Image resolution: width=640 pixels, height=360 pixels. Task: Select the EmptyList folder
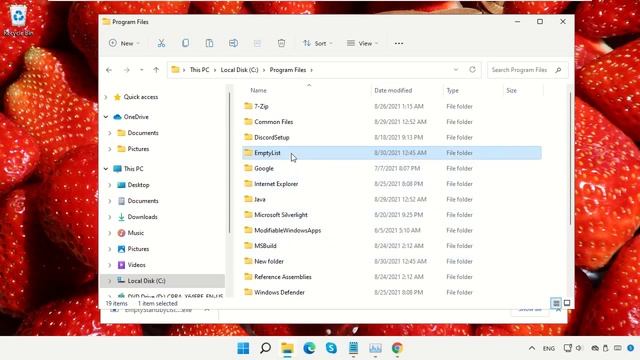[392, 153]
